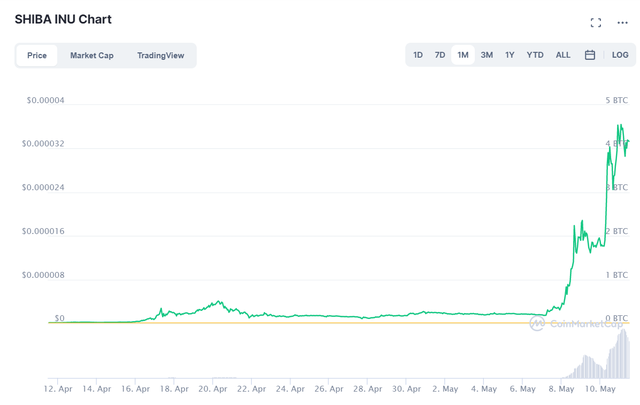Click the 12. Apr date label
Image resolution: width=640 pixels, height=405 pixels.
point(58,389)
